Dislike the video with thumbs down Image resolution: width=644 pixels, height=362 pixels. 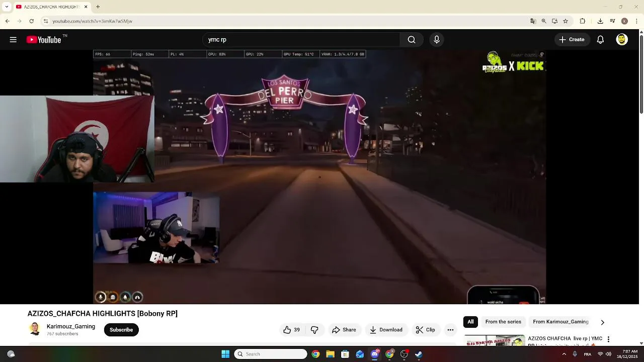314,330
